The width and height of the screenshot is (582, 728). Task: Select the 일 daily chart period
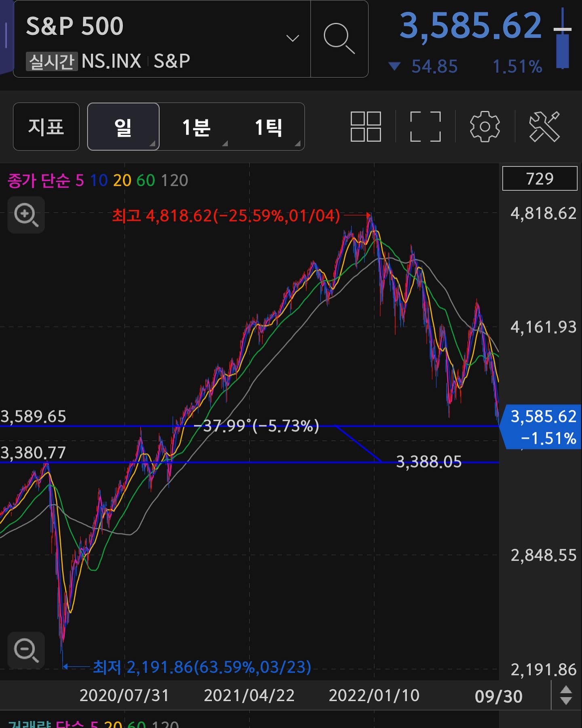pos(123,127)
